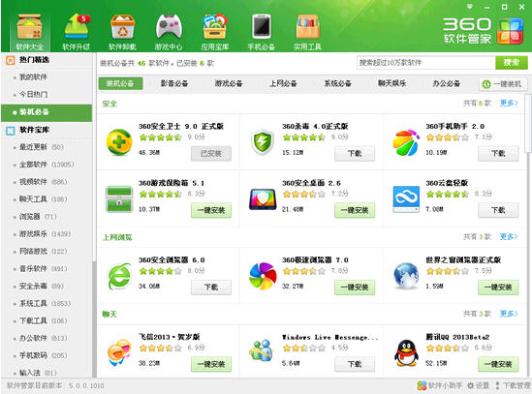One-click install 腾讯QQ 2013Beta2

click(x=498, y=364)
